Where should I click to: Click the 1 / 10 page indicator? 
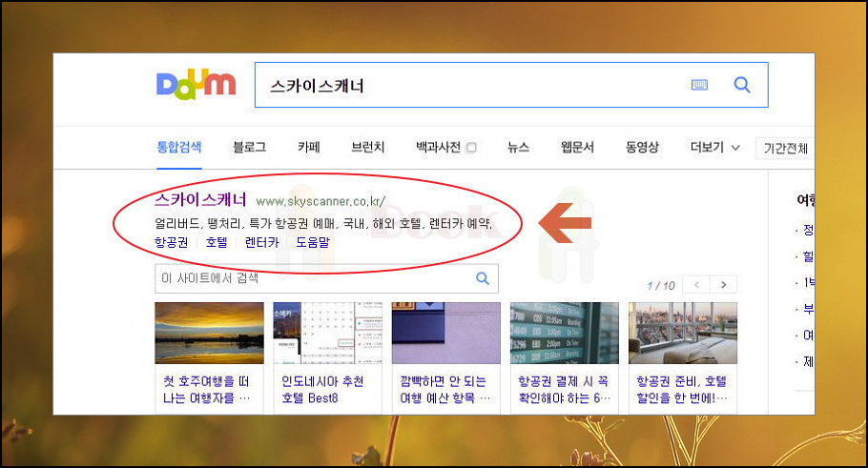click(x=661, y=285)
